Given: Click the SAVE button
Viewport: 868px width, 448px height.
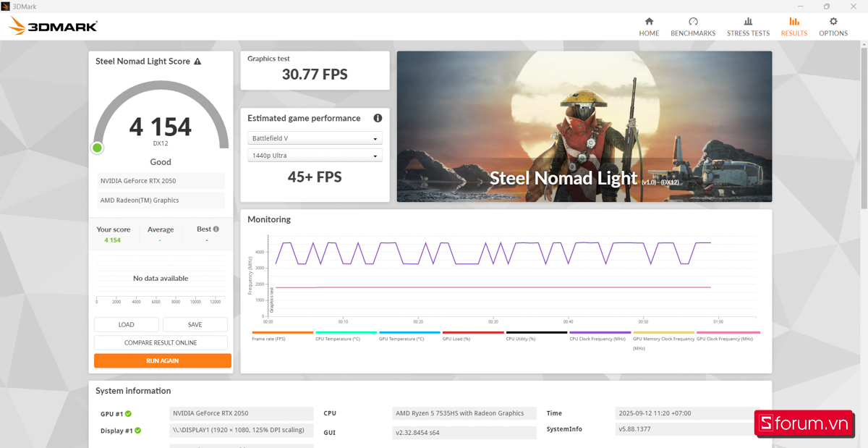Looking at the screenshot, I should click(x=195, y=324).
